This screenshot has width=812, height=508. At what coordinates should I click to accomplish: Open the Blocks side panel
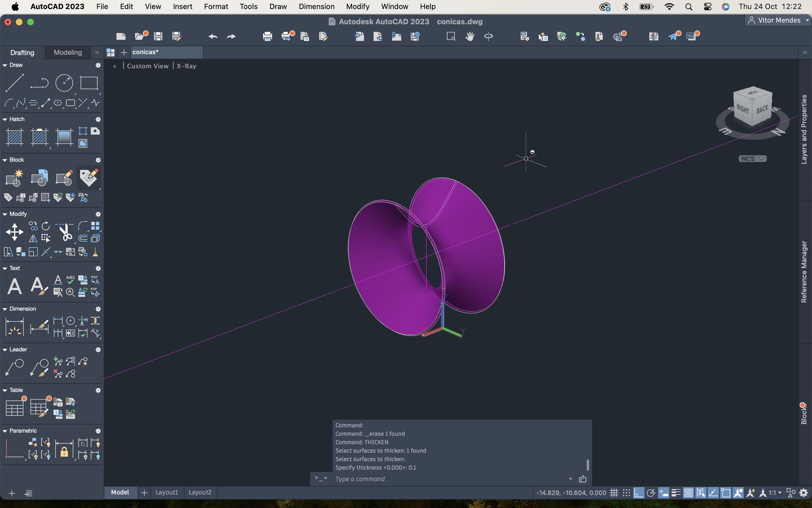tap(804, 414)
